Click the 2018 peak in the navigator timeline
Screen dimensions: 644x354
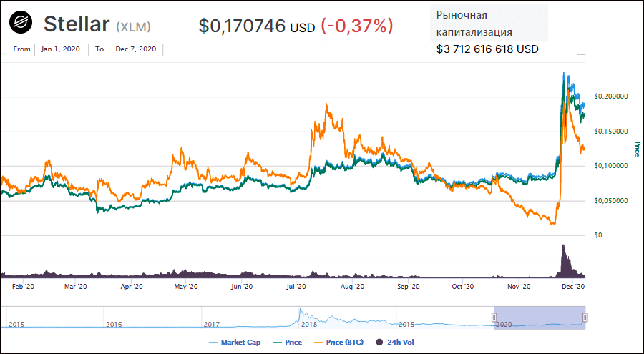[301, 311]
